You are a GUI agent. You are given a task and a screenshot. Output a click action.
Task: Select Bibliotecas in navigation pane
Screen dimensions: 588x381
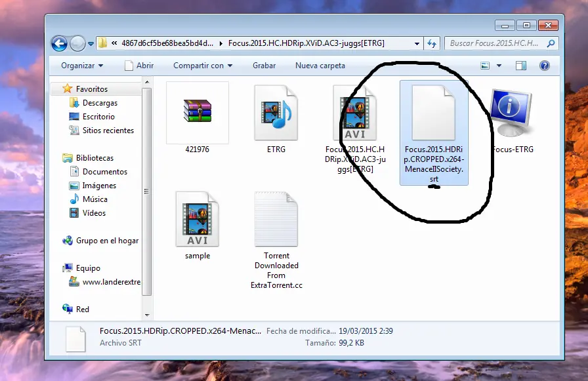tap(94, 158)
